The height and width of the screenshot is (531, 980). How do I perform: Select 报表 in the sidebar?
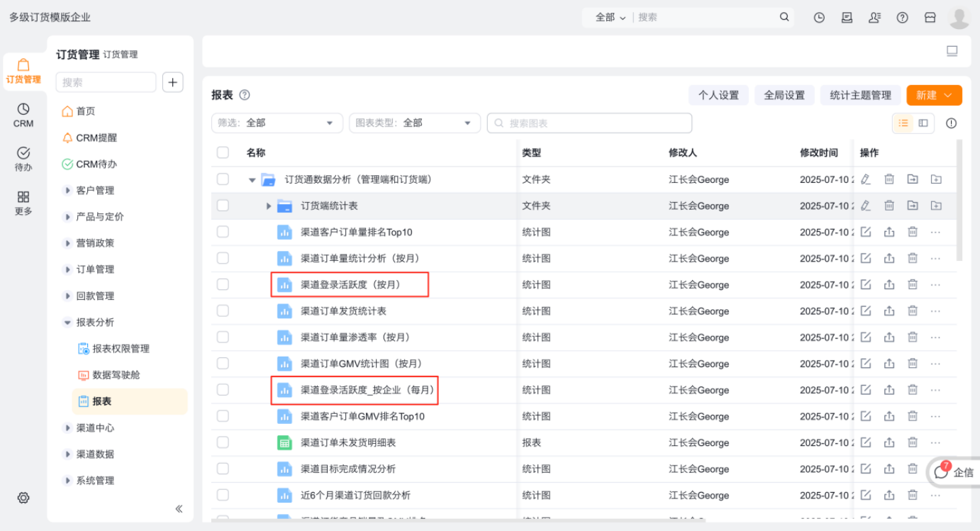(130, 401)
